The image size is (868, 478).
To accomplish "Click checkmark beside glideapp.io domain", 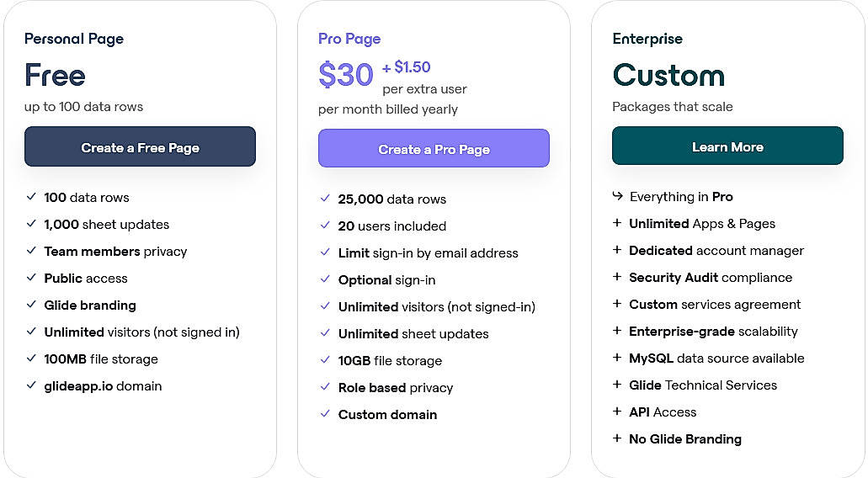I will (x=31, y=385).
